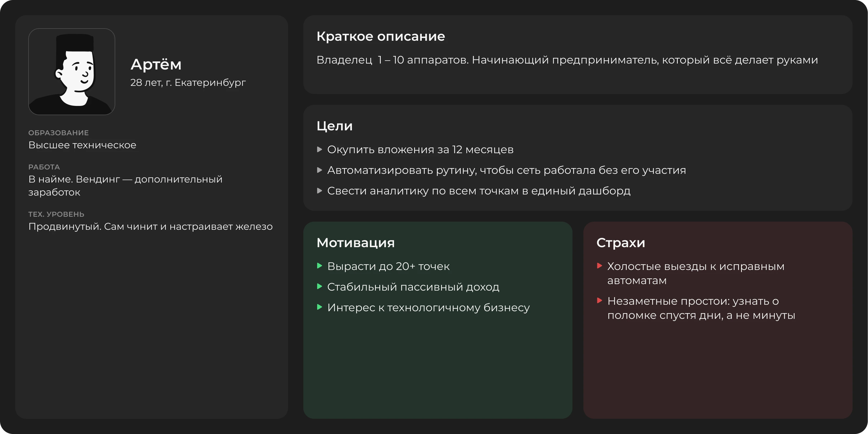Click the 'ОБРАЗОВАНИЕ' label

tap(58, 133)
